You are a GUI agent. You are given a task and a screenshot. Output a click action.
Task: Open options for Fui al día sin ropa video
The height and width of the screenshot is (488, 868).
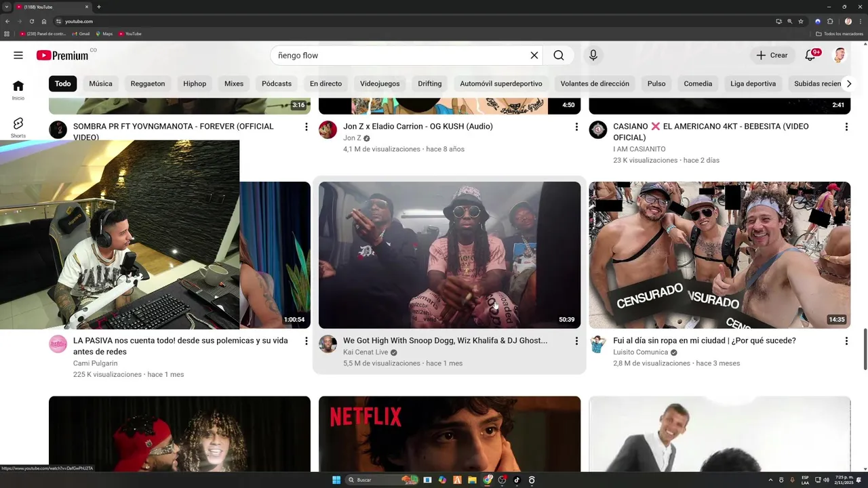846,341
